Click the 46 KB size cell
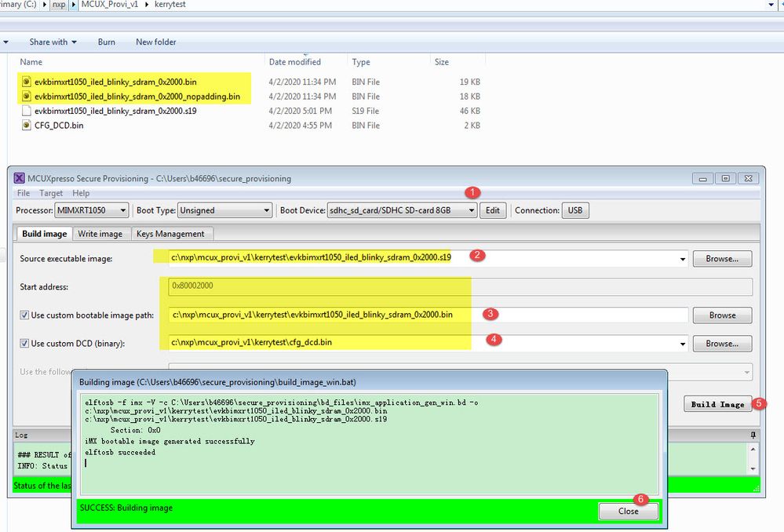 pos(469,111)
